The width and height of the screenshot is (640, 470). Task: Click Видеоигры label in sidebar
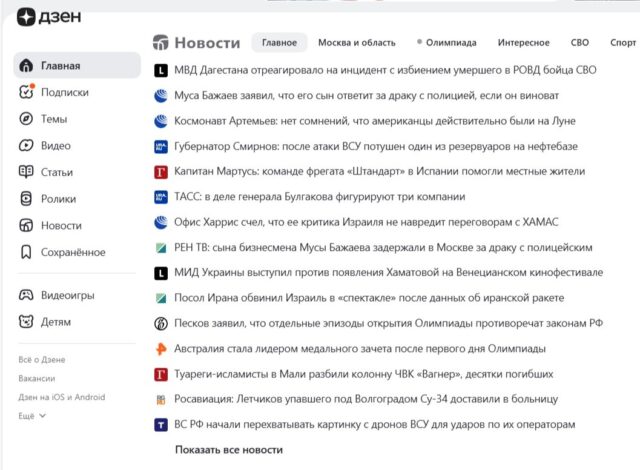(x=67, y=295)
